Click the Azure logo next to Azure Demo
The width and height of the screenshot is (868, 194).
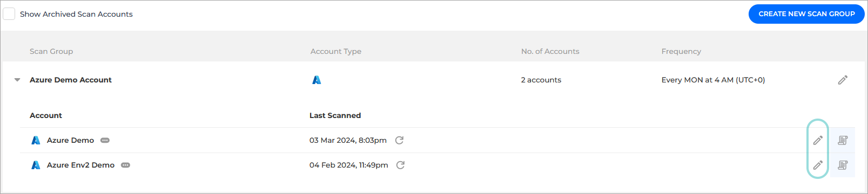click(x=36, y=140)
